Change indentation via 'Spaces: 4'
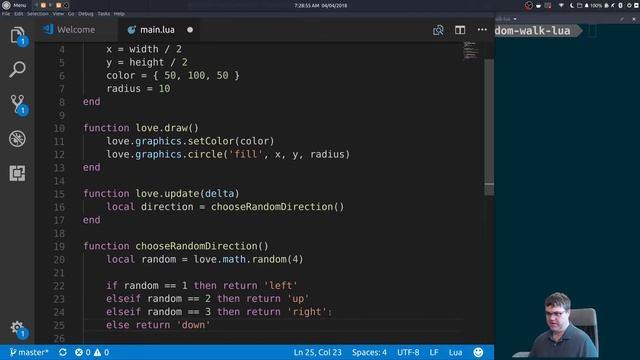640x360 pixels. pyautogui.click(x=369, y=352)
